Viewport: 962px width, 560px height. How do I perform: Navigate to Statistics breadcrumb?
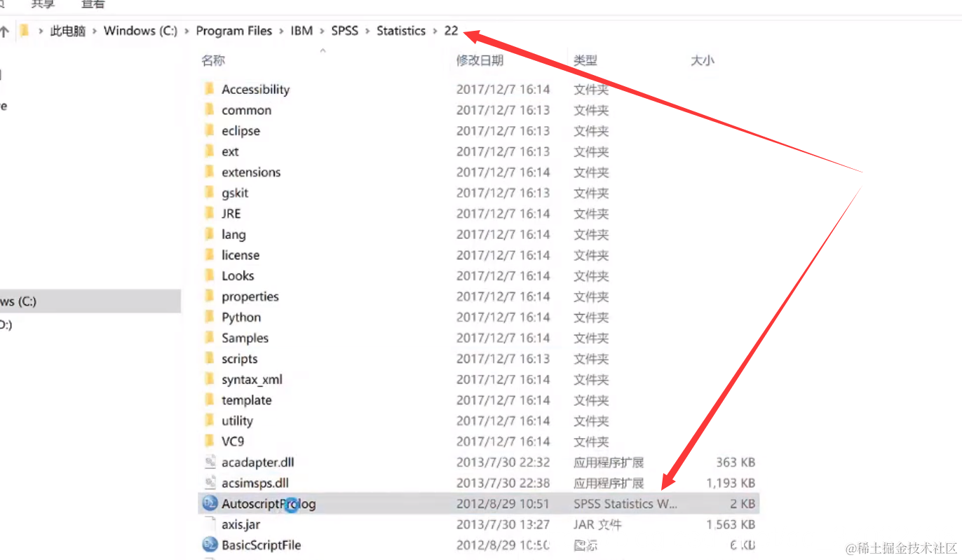pyautogui.click(x=401, y=31)
